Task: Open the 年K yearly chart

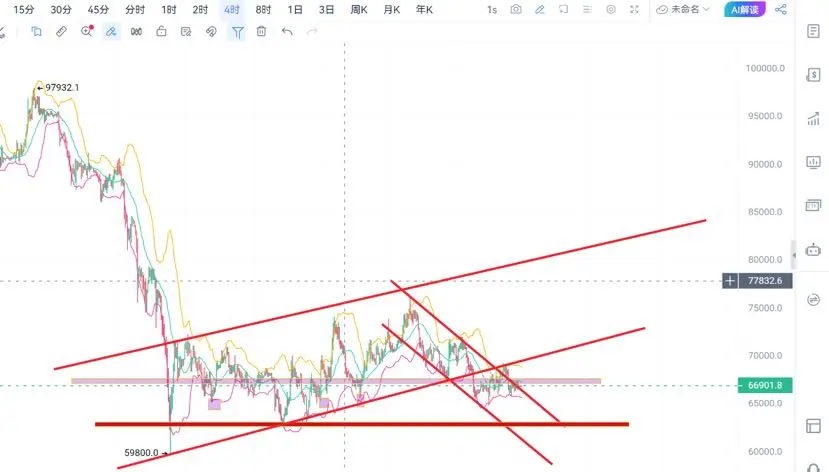Action: (x=425, y=10)
